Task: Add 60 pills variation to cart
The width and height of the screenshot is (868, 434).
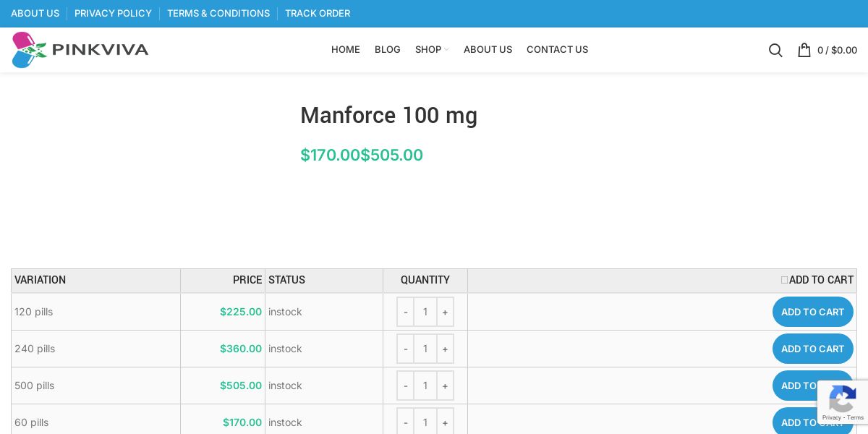Action: click(x=813, y=422)
